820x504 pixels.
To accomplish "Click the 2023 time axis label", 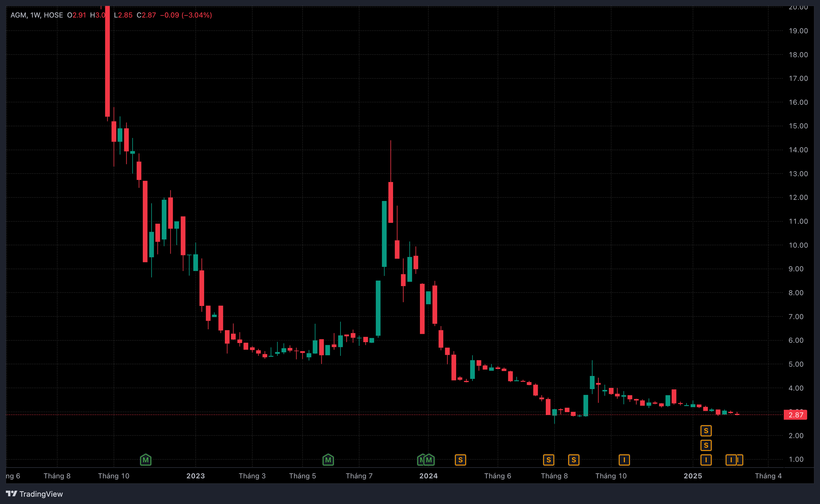I will coord(195,476).
